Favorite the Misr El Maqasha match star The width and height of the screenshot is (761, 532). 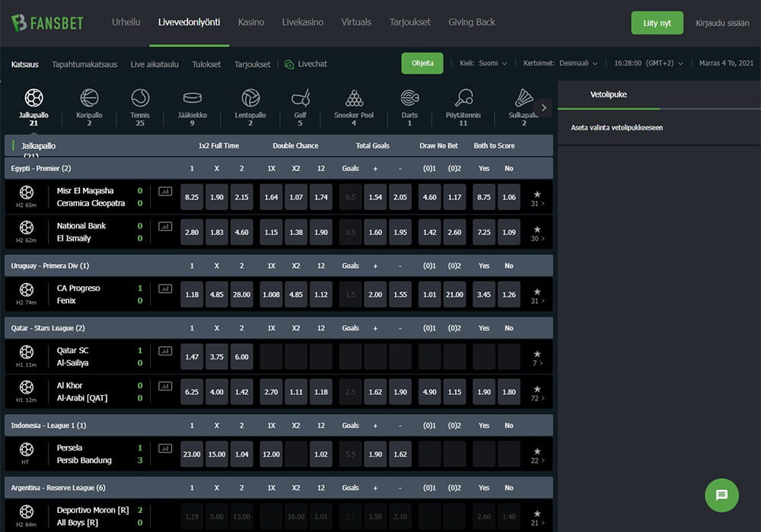click(x=537, y=194)
